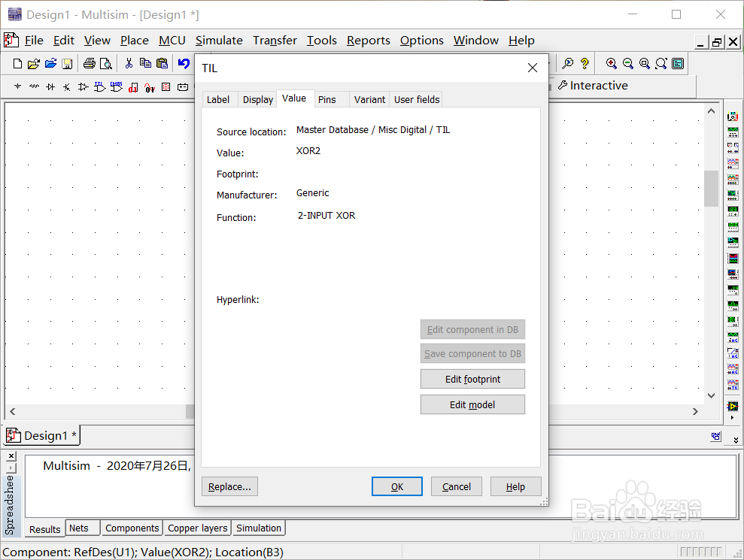Place a power component
Image resolution: width=744 pixels, height=560 pixels.
tap(183, 86)
